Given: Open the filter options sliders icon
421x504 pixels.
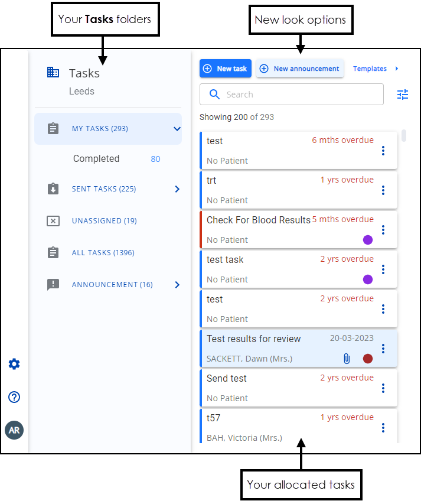Looking at the screenshot, I should [403, 95].
